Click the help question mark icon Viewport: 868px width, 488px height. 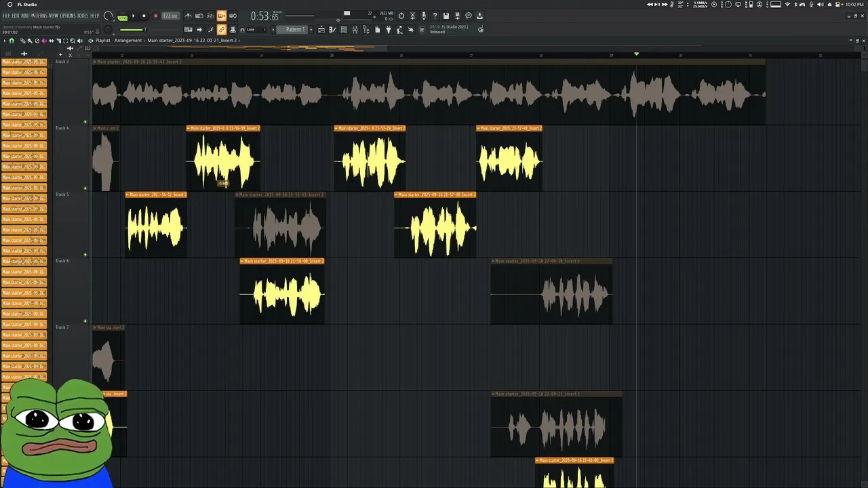[435, 16]
